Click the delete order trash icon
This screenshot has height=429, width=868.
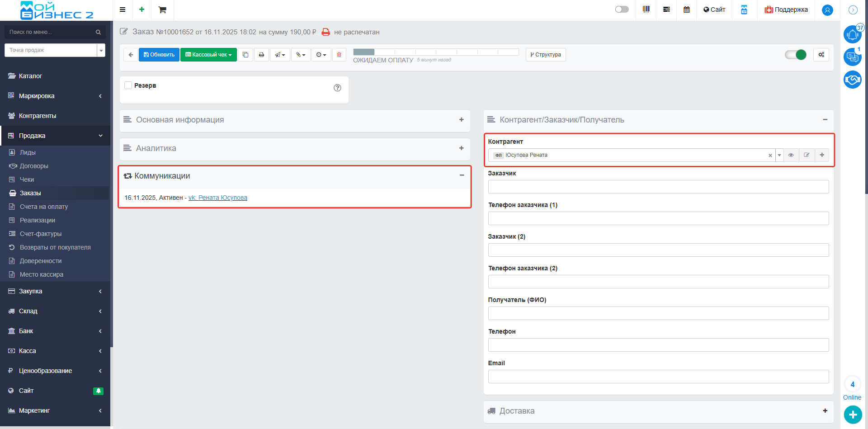pos(339,55)
